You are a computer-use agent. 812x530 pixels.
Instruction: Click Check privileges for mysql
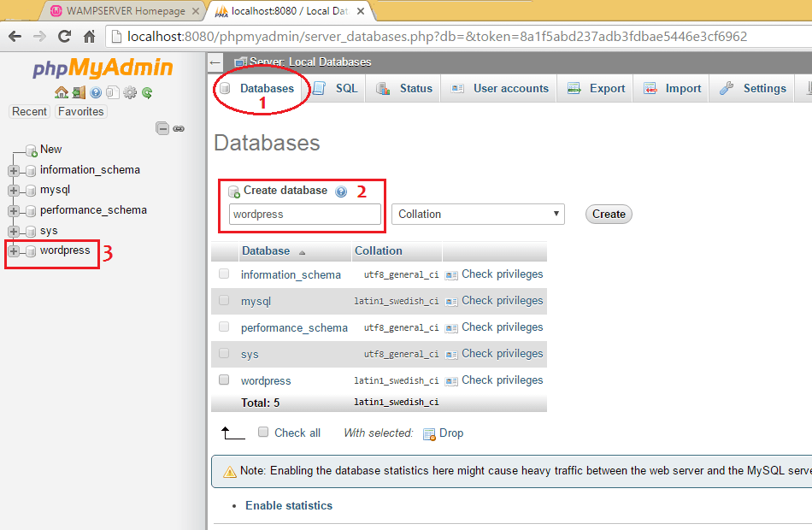click(503, 301)
